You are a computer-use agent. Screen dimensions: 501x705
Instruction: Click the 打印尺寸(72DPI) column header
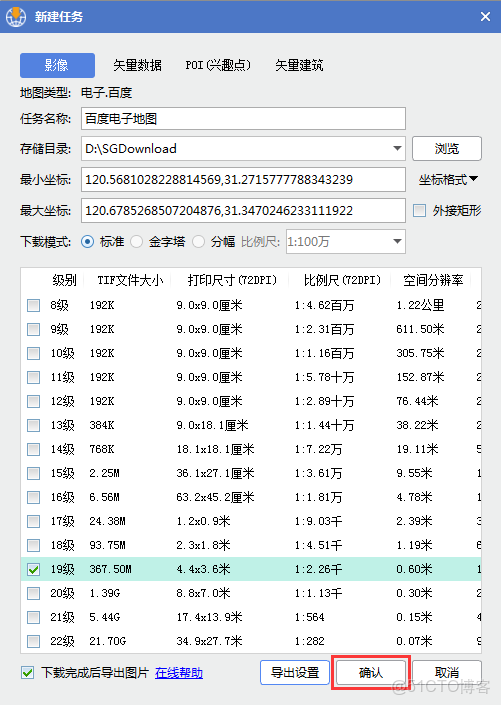click(232, 281)
